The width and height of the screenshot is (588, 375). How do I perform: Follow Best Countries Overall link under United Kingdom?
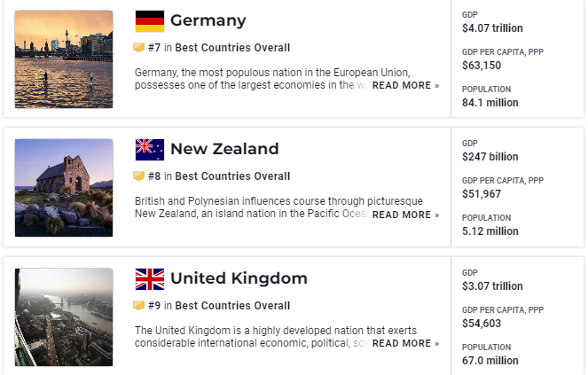pos(232,306)
